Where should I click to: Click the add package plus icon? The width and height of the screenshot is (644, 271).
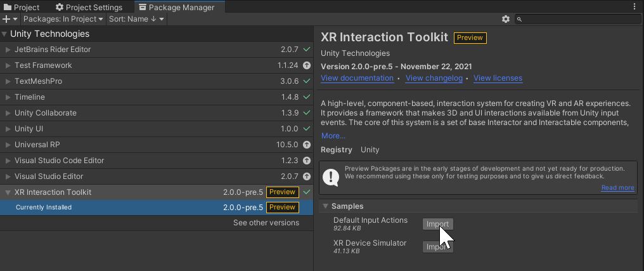[x=6, y=19]
